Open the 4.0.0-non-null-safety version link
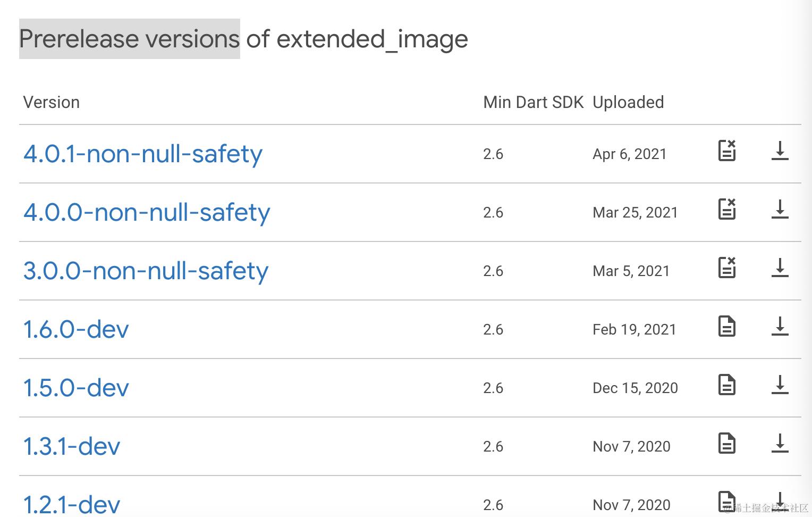Viewport: 812px width, 517px height. [x=147, y=213]
